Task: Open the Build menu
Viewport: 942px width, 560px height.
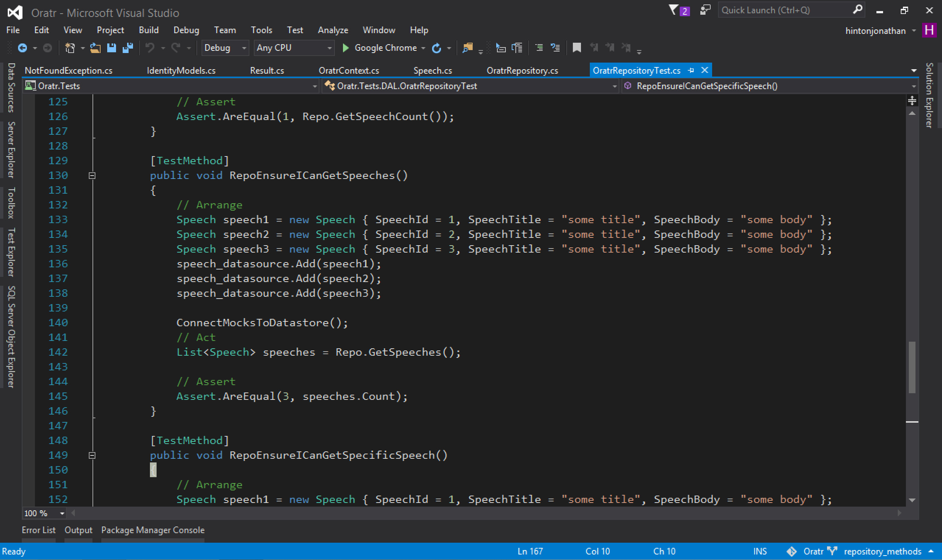Action: 149,30
